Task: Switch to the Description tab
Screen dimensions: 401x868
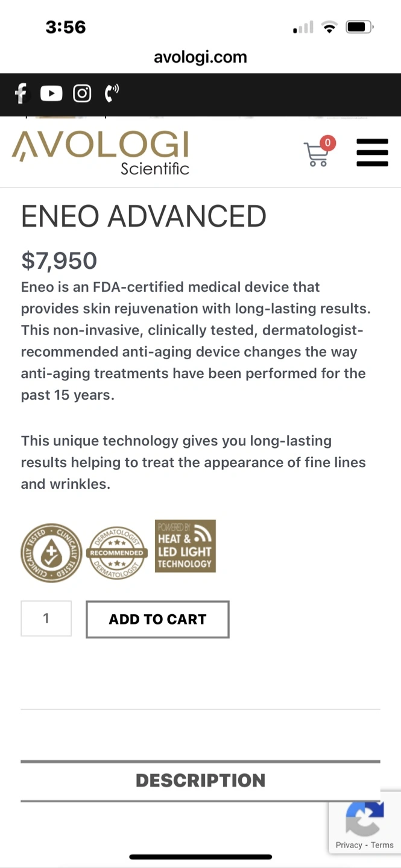Action: coord(200,781)
